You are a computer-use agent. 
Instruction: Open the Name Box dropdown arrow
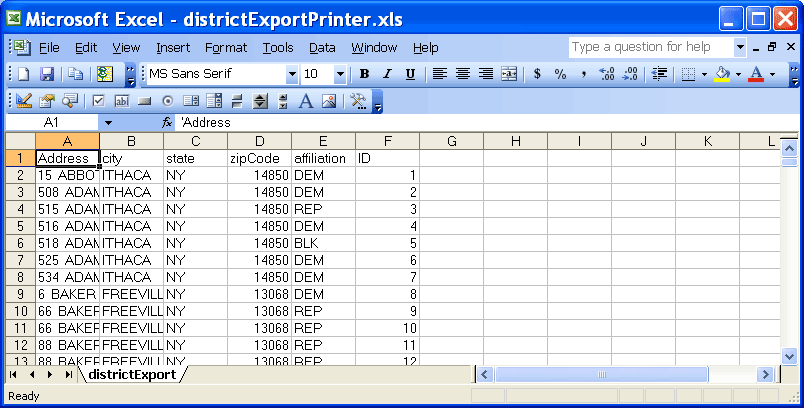pos(107,122)
